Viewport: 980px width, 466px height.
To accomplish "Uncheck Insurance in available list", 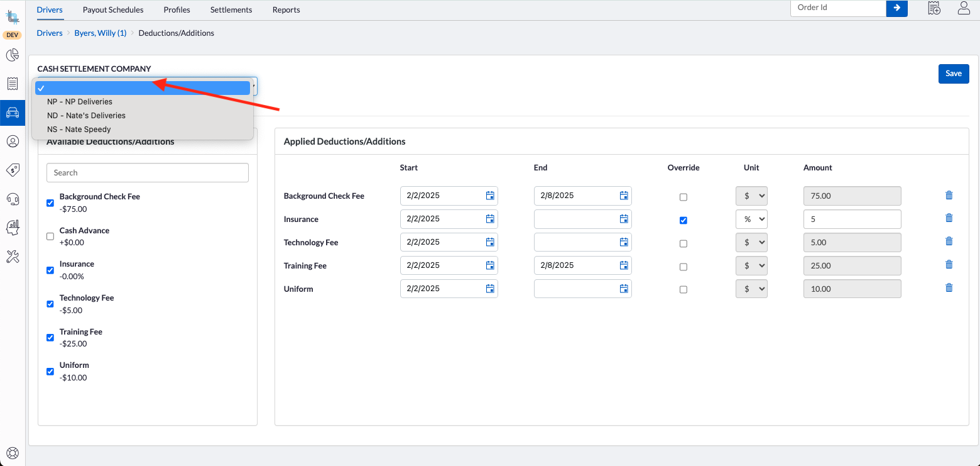I will click(x=50, y=270).
